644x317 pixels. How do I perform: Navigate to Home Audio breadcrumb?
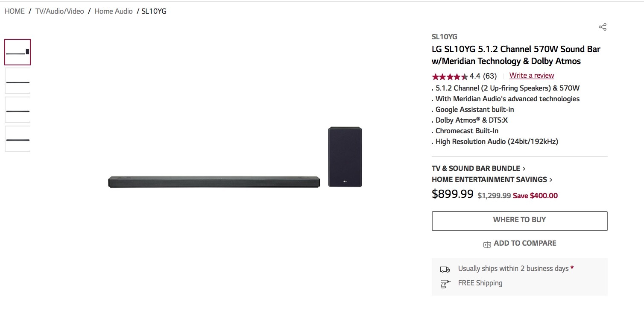(114, 11)
